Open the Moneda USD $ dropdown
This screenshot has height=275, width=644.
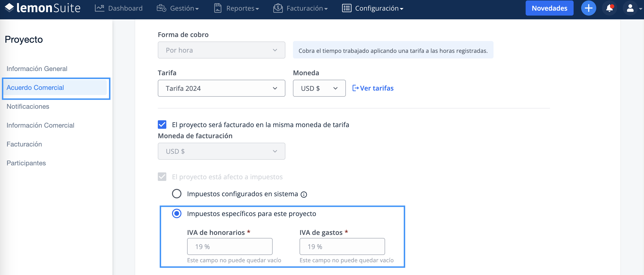coord(319,88)
